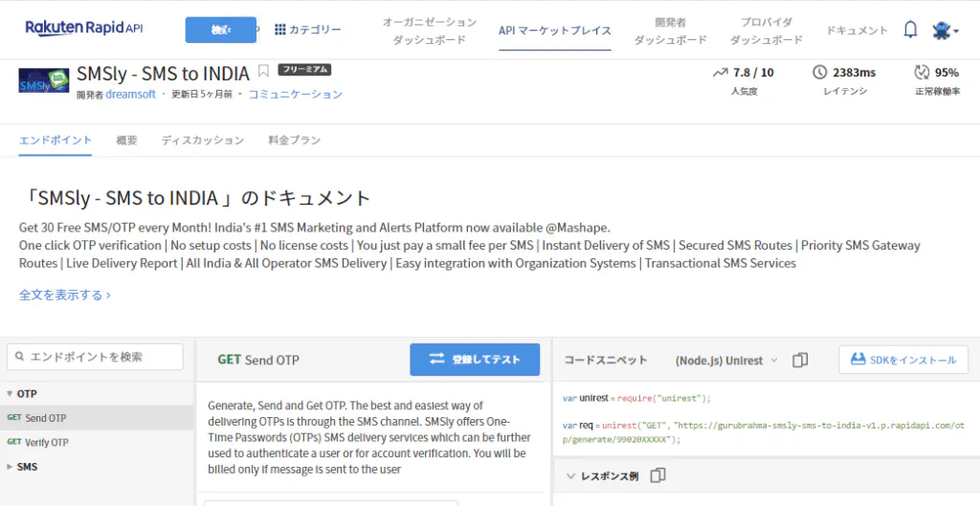Copy the レスポンス例 with the copy icon

point(657,476)
